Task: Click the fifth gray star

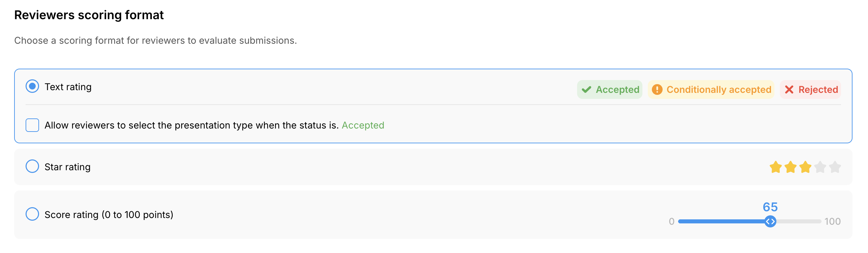Action: [835, 167]
